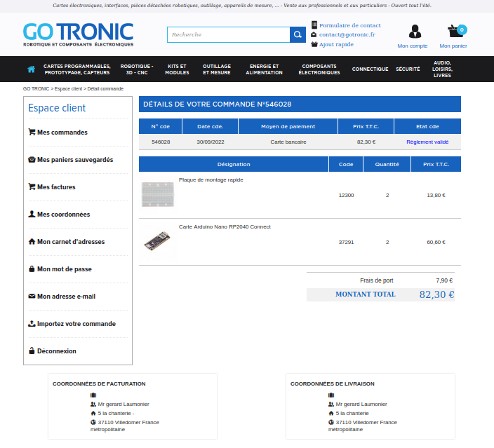Expand the Energie et alimentation menu
The height and width of the screenshot is (448, 494).
264,69
